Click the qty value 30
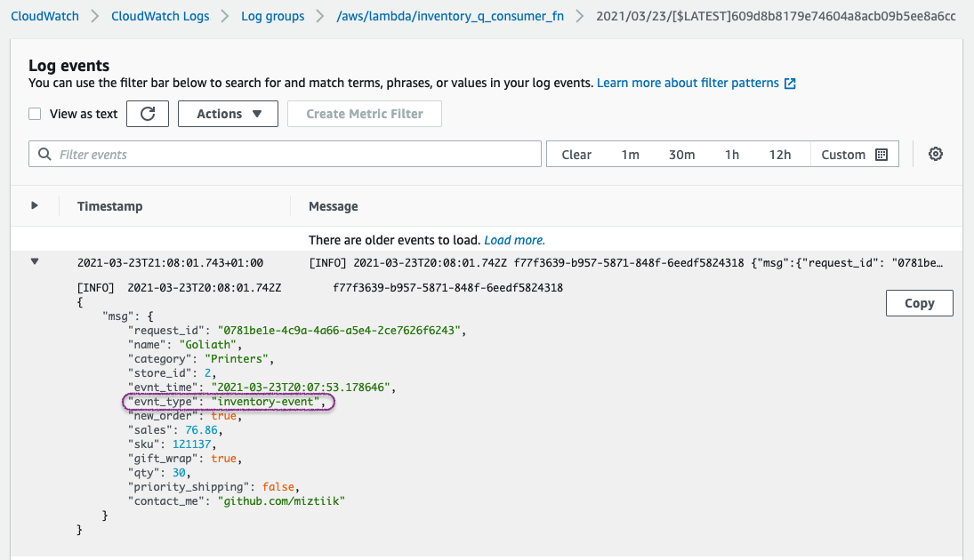974x560 pixels. click(x=179, y=473)
